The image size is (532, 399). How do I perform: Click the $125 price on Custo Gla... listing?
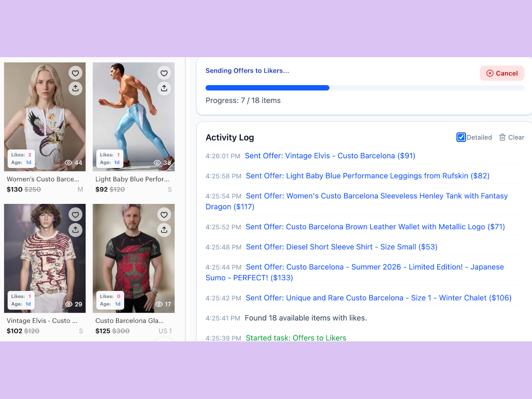pos(103,331)
